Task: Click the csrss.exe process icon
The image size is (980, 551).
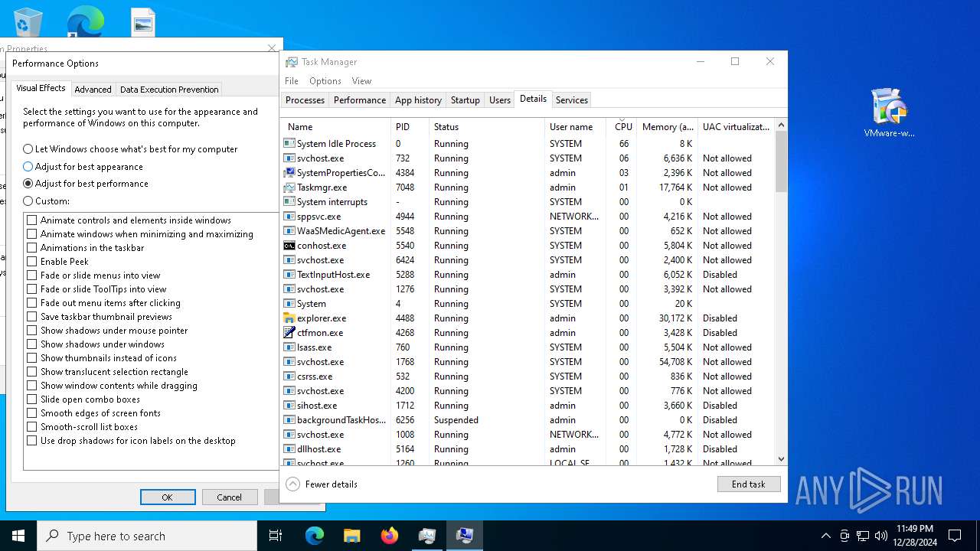Action: point(289,377)
